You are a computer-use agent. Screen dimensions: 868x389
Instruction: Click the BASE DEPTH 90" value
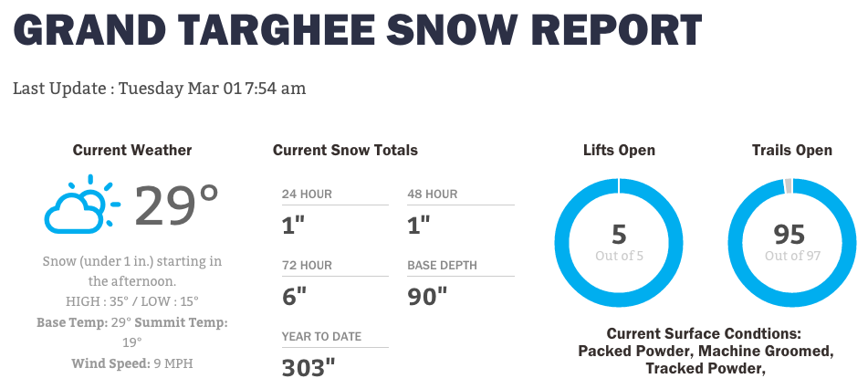coord(427,297)
